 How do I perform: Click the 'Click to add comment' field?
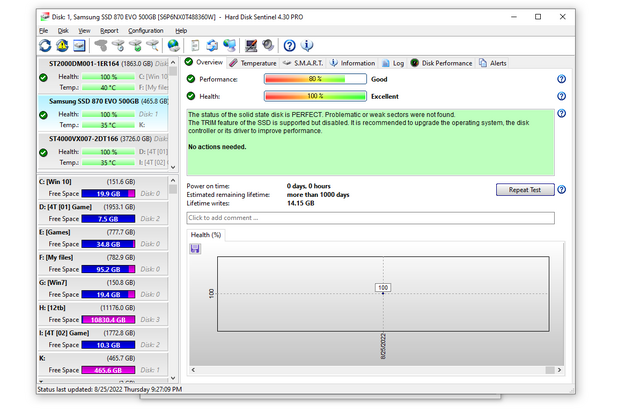pyautogui.click(x=370, y=218)
